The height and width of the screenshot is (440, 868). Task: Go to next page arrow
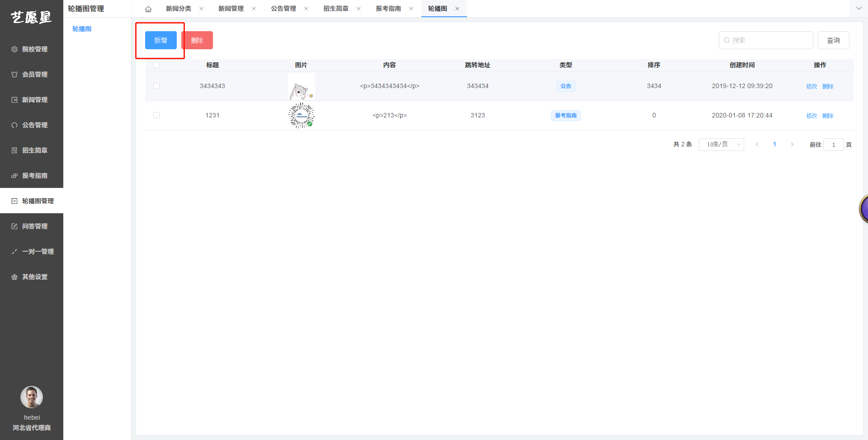[x=792, y=145]
